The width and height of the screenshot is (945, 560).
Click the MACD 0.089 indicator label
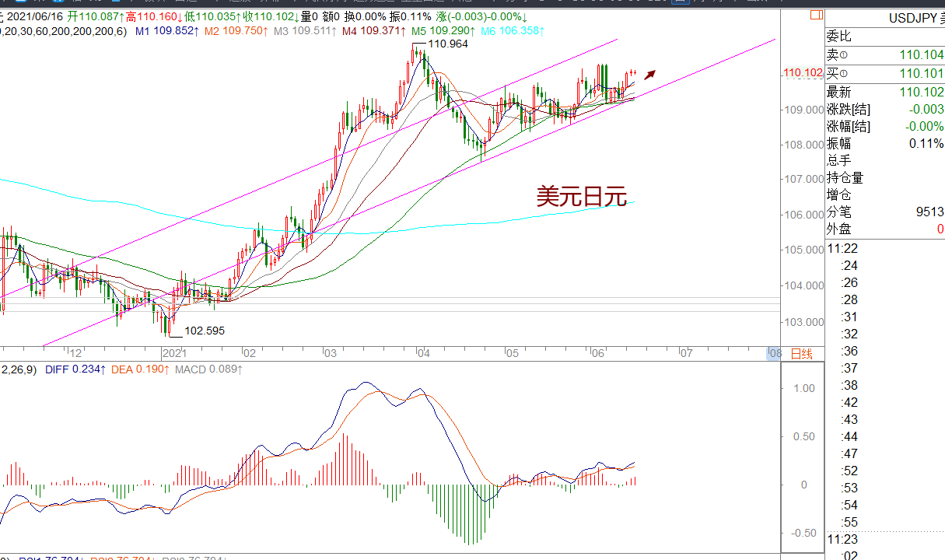pyautogui.click(x=208, y=369)
